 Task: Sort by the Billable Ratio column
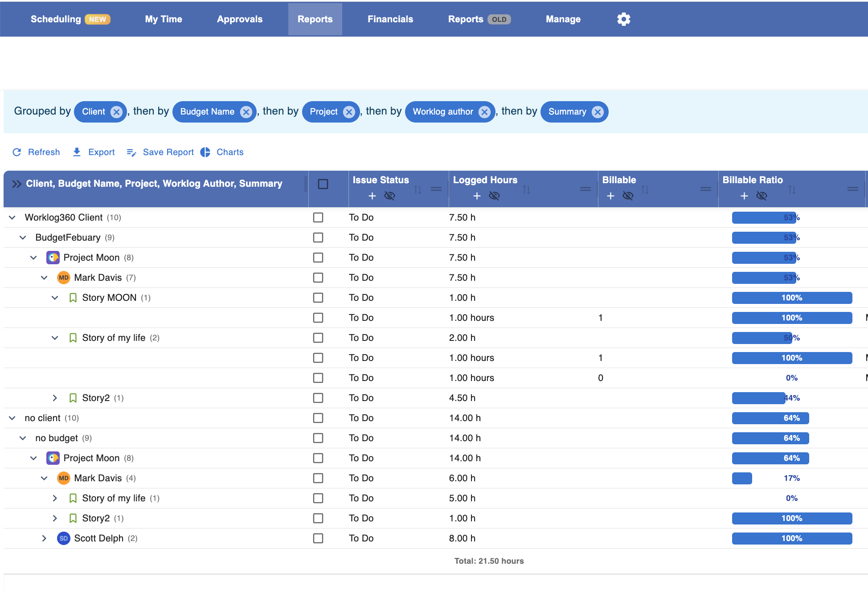[792, 190]
